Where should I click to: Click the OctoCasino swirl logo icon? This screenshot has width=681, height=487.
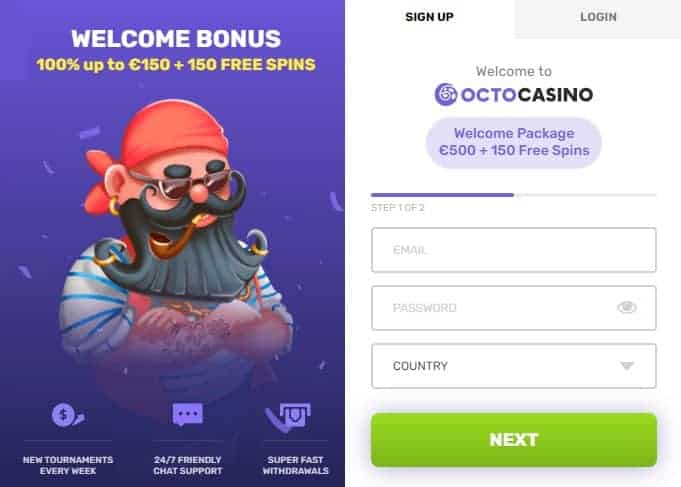point(446,94)
